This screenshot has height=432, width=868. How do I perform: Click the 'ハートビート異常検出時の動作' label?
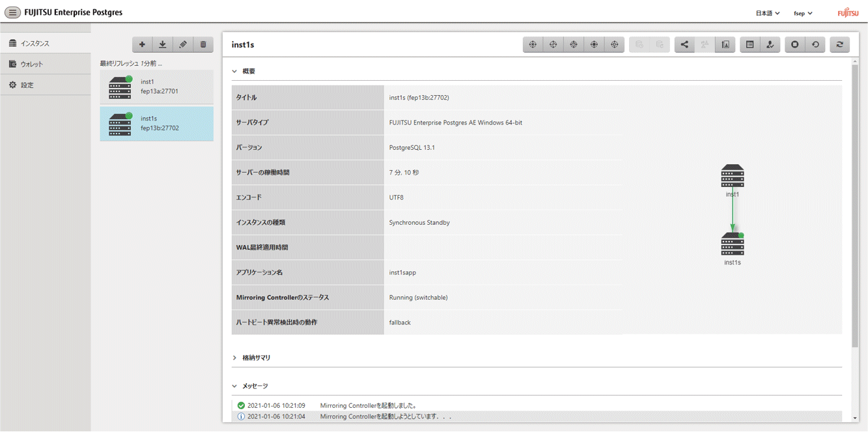(277, 323)
